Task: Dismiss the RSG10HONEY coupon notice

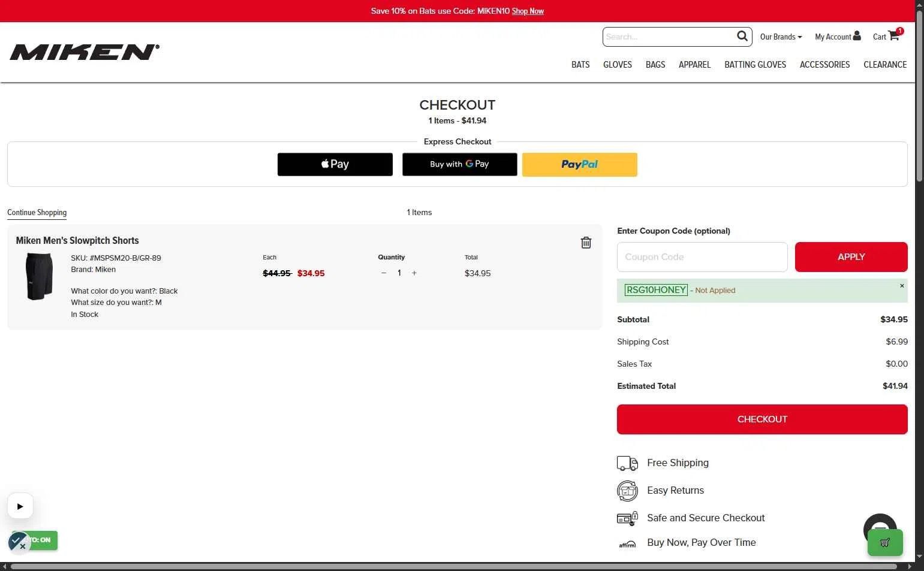Action: (902, 286)
